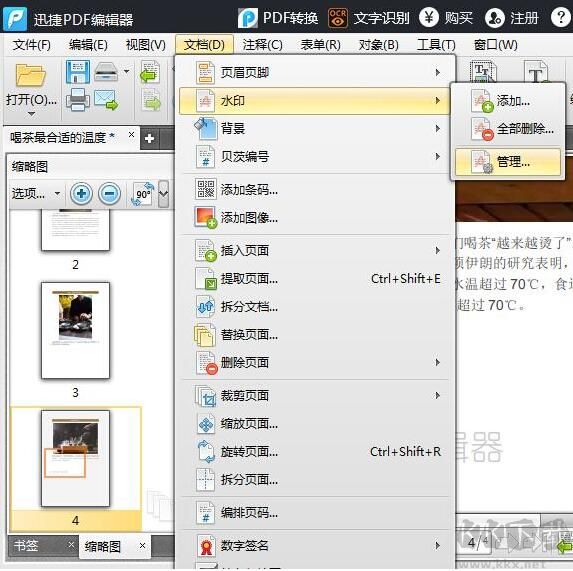Switch to 喝茶最合适的温度 document tab
Viewport: 573px width, 571px height.
tap(62, 138)
